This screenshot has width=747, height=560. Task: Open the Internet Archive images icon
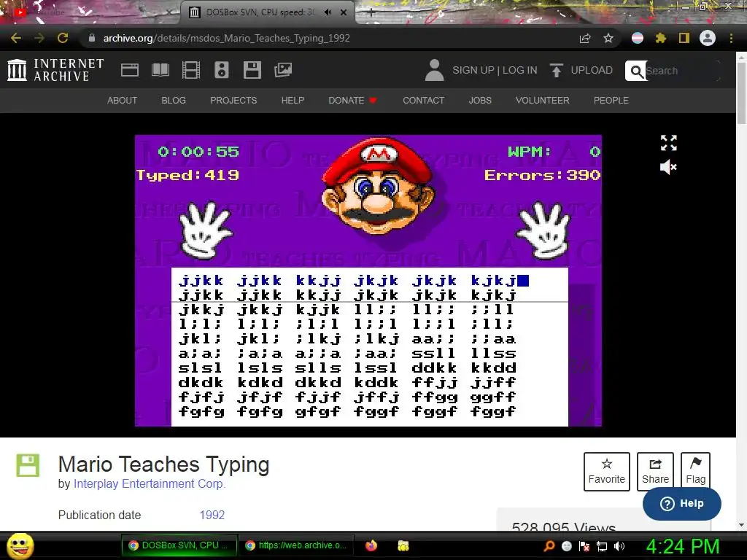coord(283,70)
